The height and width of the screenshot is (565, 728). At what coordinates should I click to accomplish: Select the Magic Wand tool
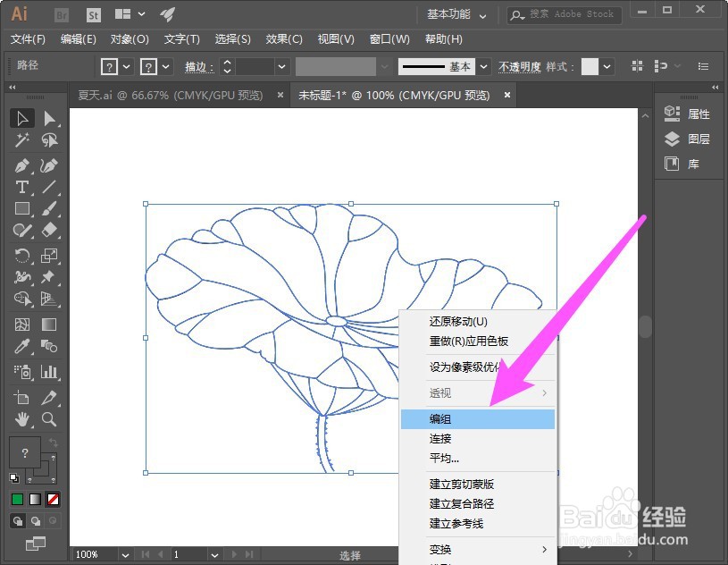(x=21, y=139)
